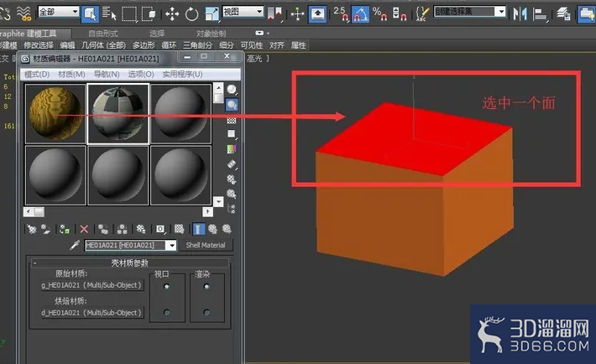Open the 材质(M) menu

[x=71, y=74]
